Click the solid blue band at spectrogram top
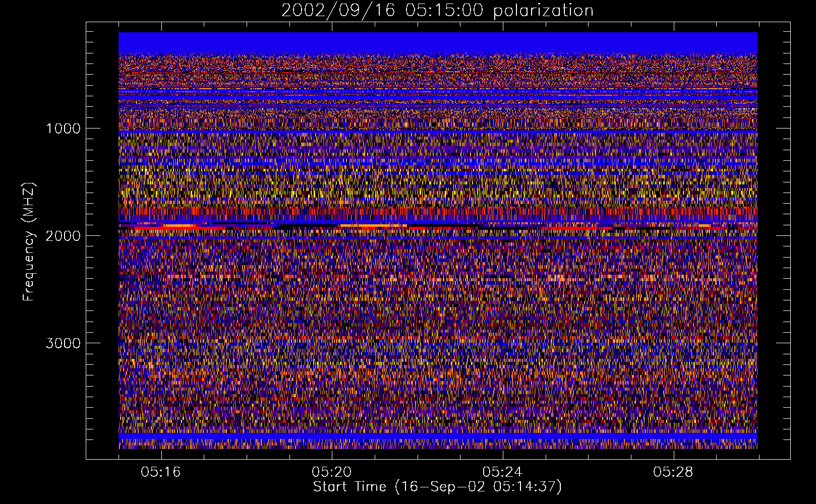 click(438, 43)
